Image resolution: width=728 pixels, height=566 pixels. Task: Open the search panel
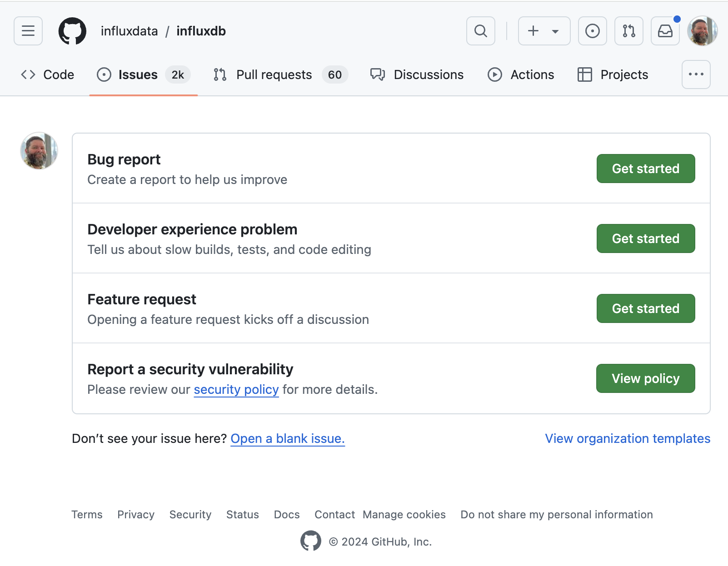(x=480, y=31)
